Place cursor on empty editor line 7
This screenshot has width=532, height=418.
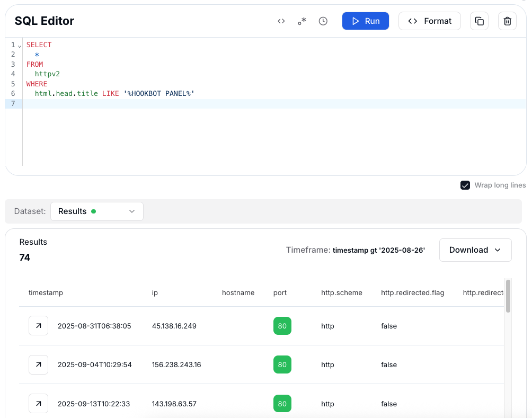point(274,103)
